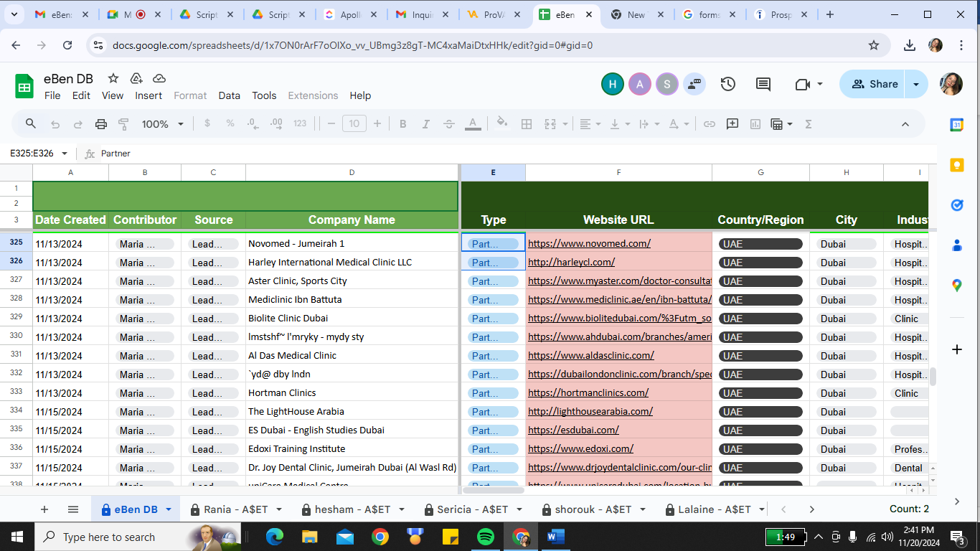This screenshot has width=980, height=551.
Task: Activate the paint format roller tool
Action: pos(123,124)
